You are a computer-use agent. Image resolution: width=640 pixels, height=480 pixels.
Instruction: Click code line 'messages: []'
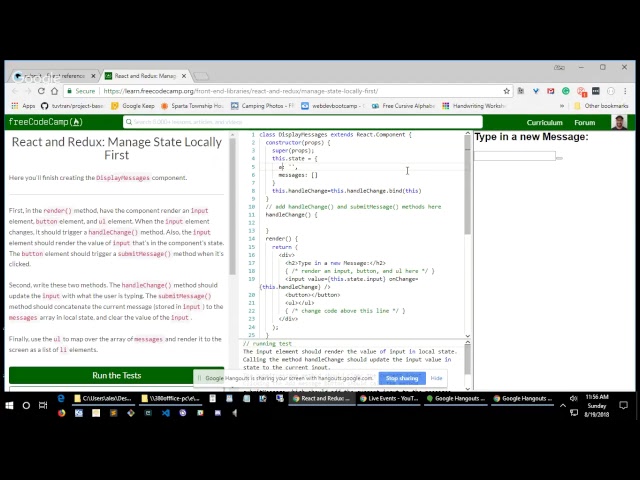coord(298,175)
